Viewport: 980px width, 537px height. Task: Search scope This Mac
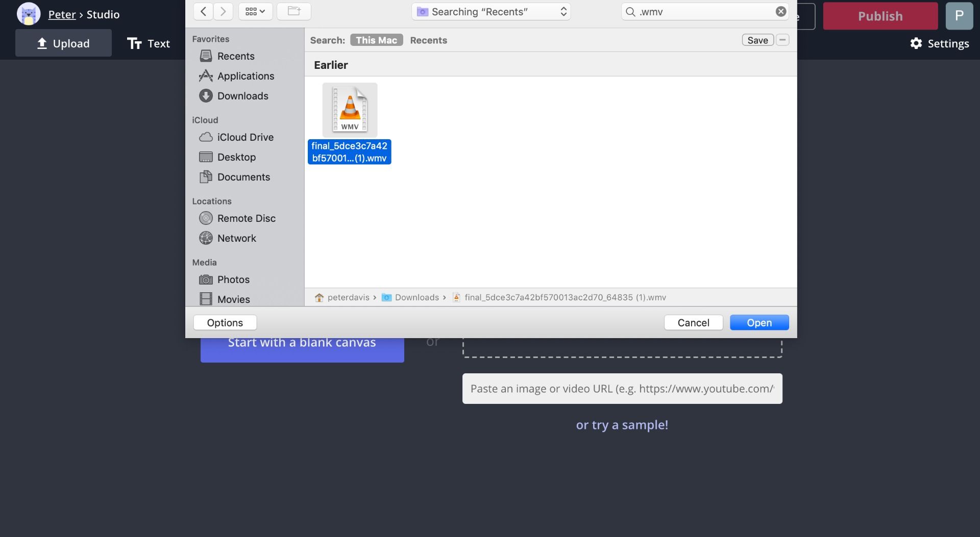377,40
